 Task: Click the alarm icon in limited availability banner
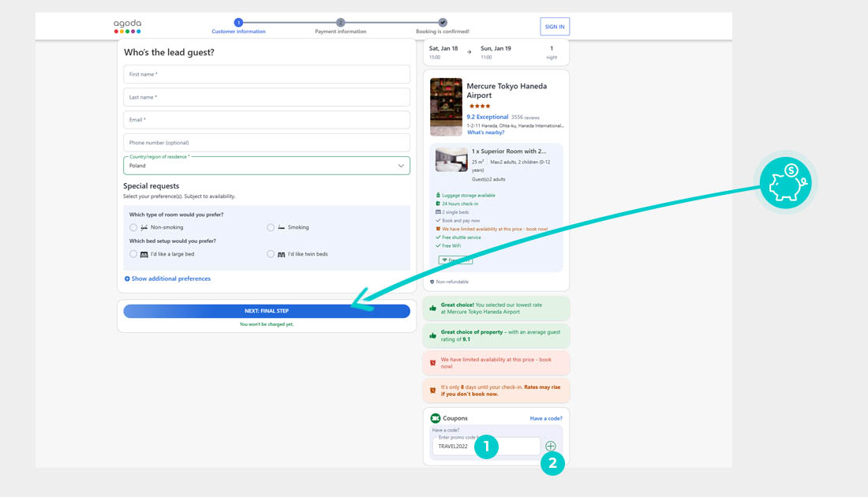pyautogui.click(x=433, y=363)
